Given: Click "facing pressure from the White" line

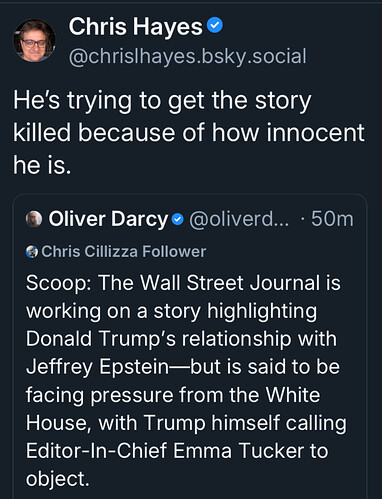Looking at the screenshot, I should coord(173,395).
